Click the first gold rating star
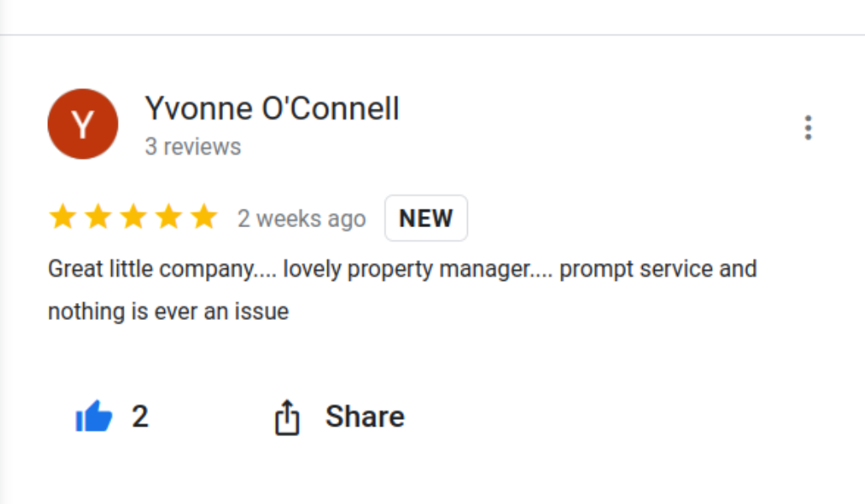Image resolution: width=865 pixels, height=504 pixels. (x=62, y=218)
